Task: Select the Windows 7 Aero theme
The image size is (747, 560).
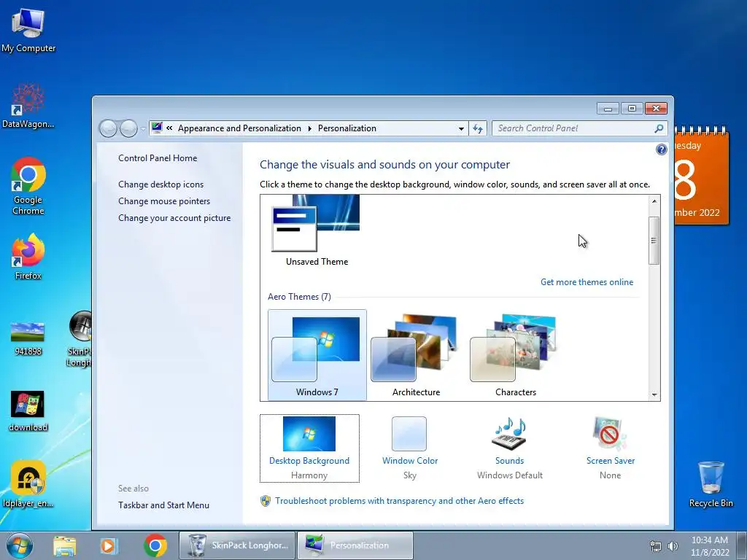Action: point(317,355)
